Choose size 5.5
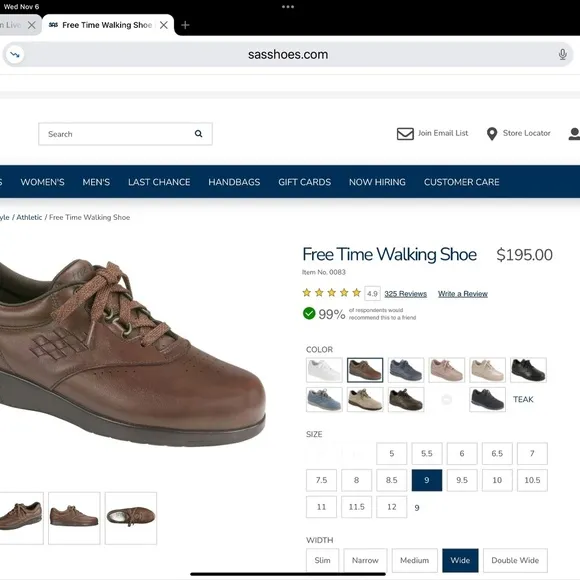This screenshot has height=580, width=580. (x=426, y=453)
